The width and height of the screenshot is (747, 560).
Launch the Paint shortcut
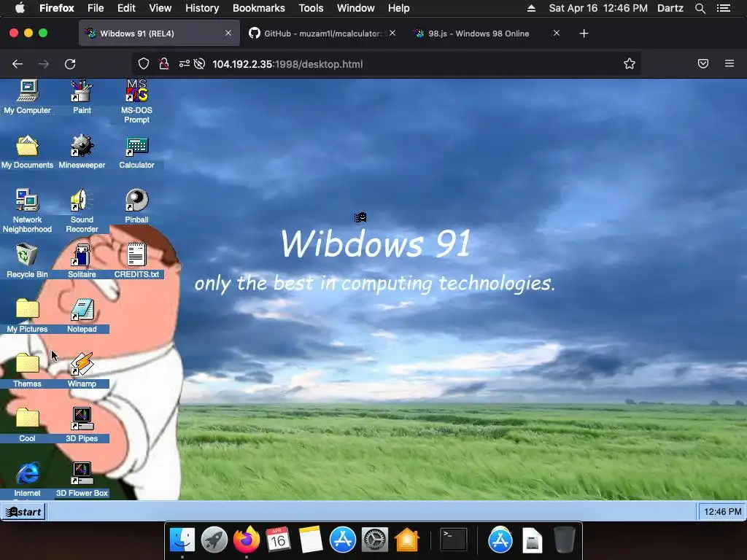pos(82,97)
